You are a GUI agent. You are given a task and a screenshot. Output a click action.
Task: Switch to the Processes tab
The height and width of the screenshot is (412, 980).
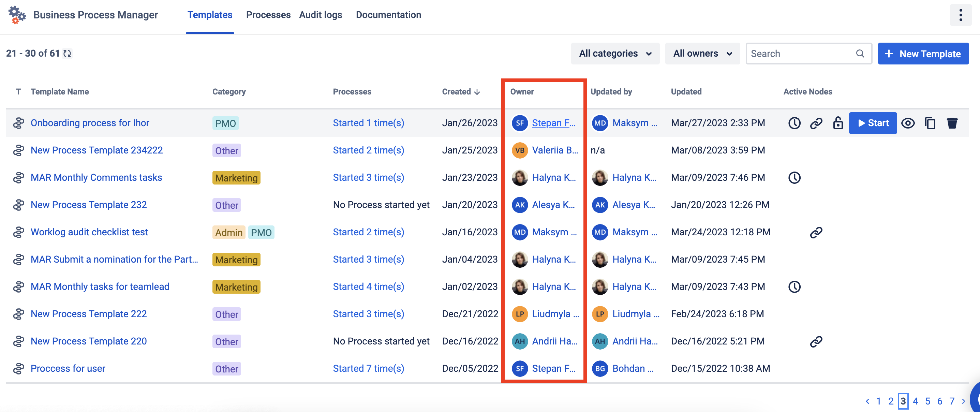[x=268, y=15]
